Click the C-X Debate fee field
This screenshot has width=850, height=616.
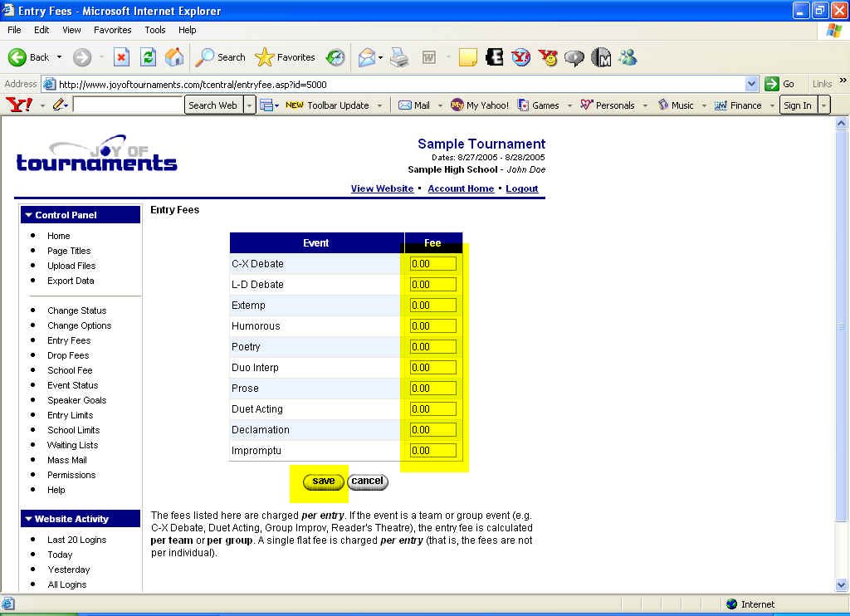432,264
